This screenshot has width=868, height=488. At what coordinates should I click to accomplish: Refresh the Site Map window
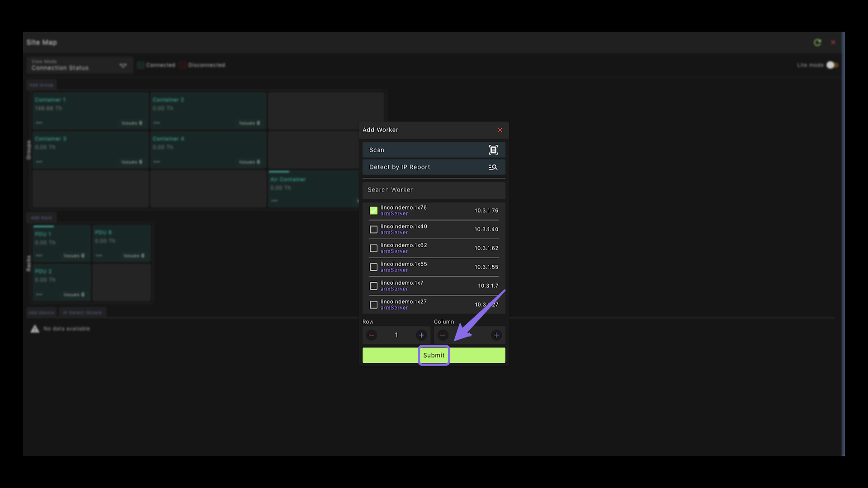click(x=817, y=42)
